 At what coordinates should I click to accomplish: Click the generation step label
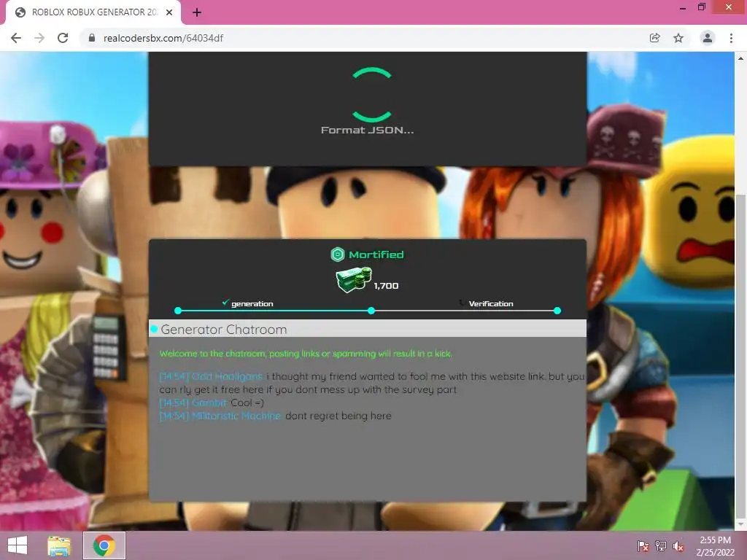252,304
